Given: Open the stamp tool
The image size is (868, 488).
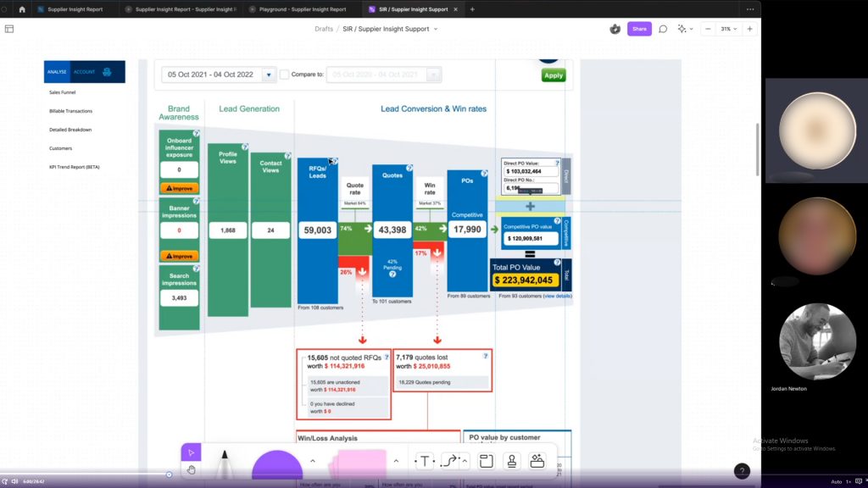Looking at the screenshot, I should point(512,462).
